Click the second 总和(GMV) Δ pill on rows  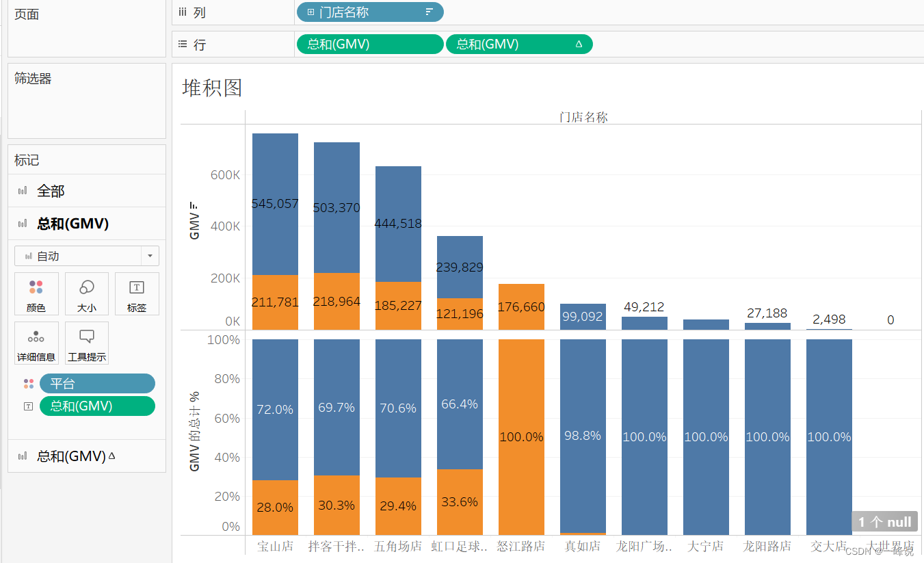coord(519,44)
